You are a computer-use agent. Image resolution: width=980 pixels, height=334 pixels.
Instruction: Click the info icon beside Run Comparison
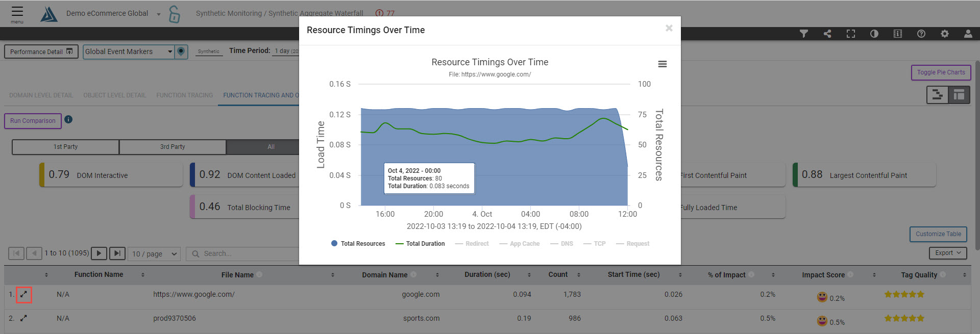tap(68, 119)
